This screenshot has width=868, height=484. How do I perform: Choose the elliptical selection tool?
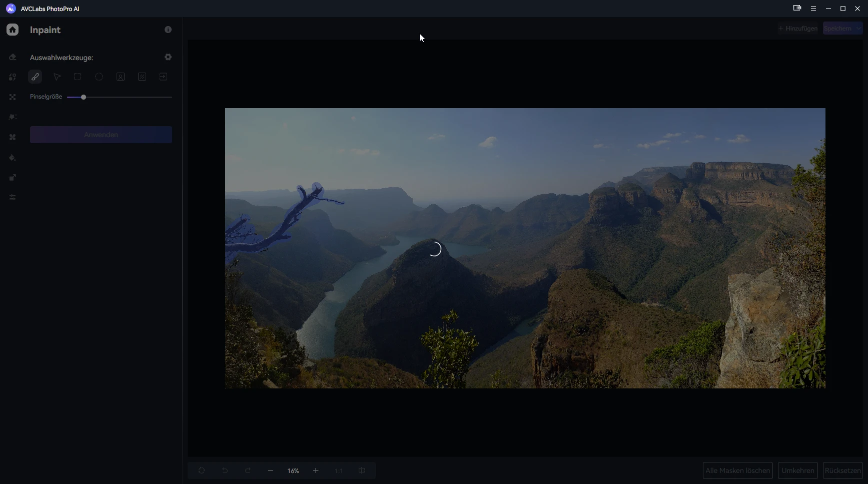pyautogui.click(x=99, y=77)
